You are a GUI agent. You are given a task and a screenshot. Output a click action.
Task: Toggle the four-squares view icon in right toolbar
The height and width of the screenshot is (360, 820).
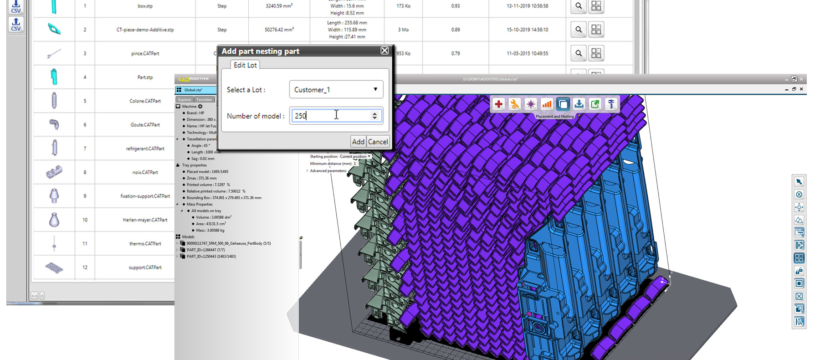click(799, 258)
